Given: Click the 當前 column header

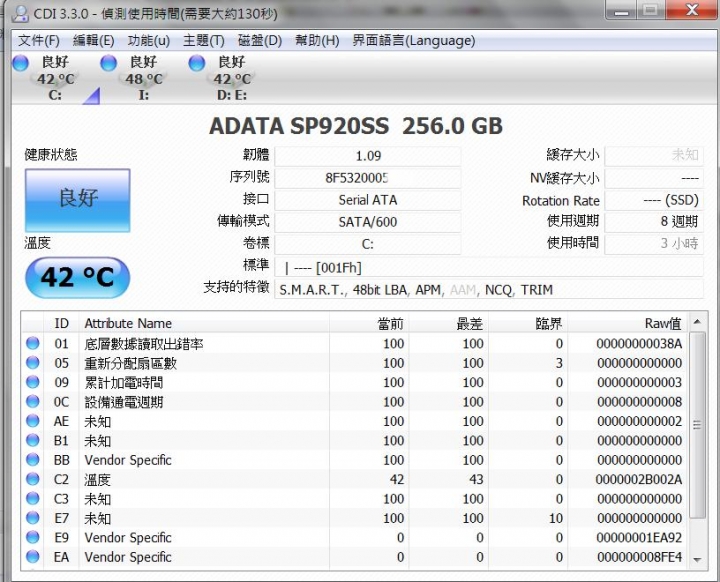Looking at the screenshot, I should tap(369, 323).
